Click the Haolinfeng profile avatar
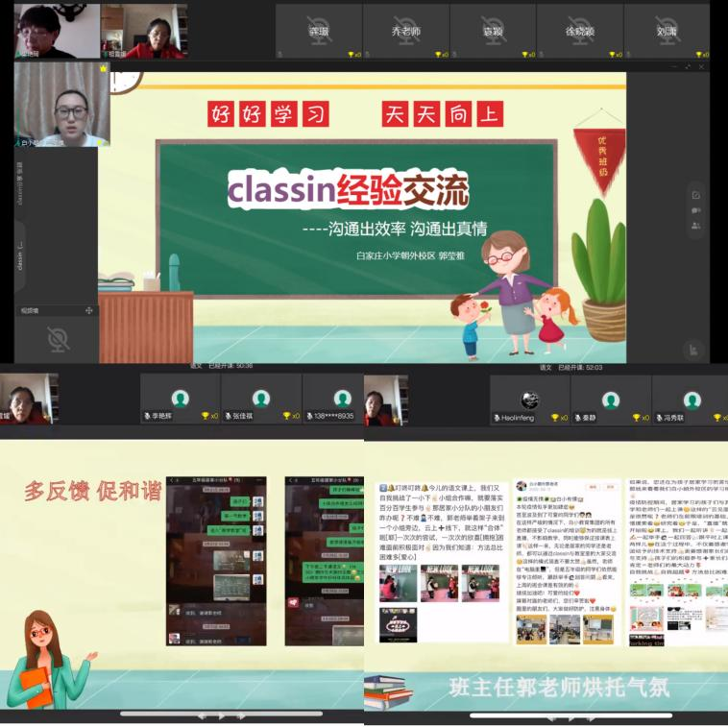 [530, 400]
